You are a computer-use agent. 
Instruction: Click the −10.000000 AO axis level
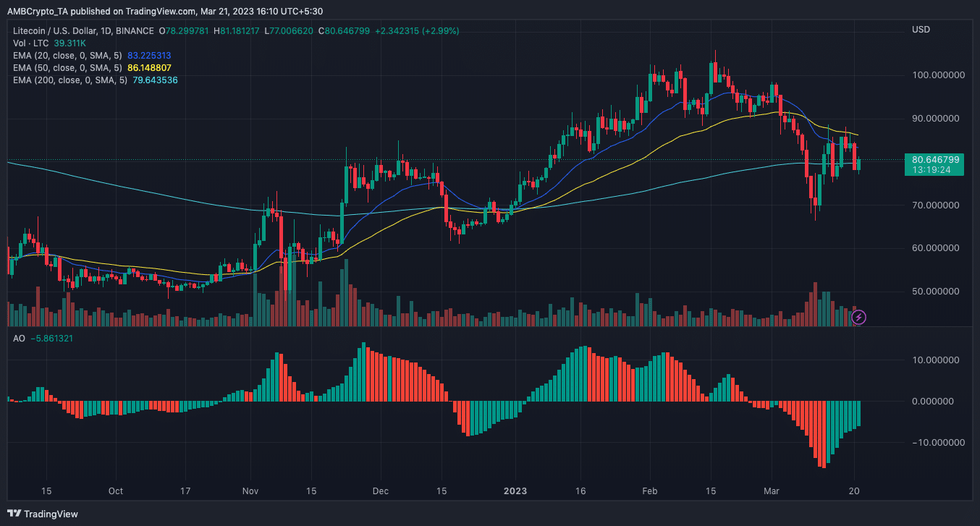[938, 442]
